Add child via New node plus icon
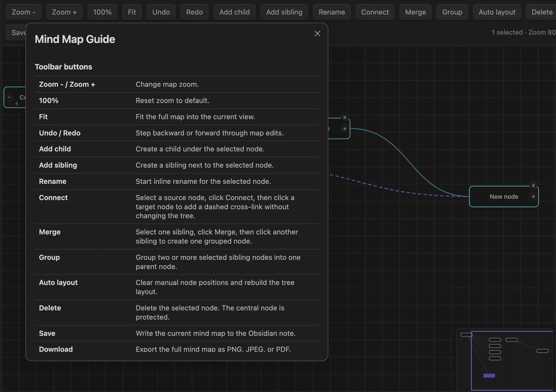556x392 pixels. pos(533,197)
